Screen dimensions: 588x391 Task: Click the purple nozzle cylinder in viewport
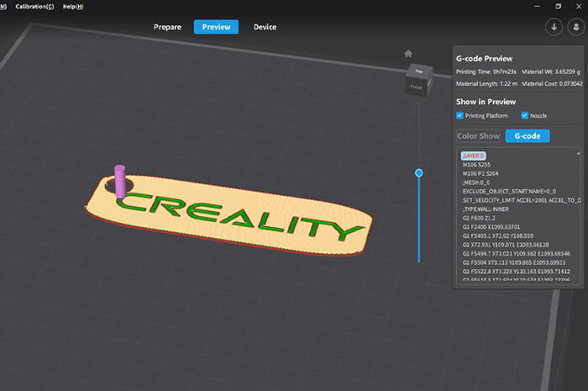(x=120, y=182)
